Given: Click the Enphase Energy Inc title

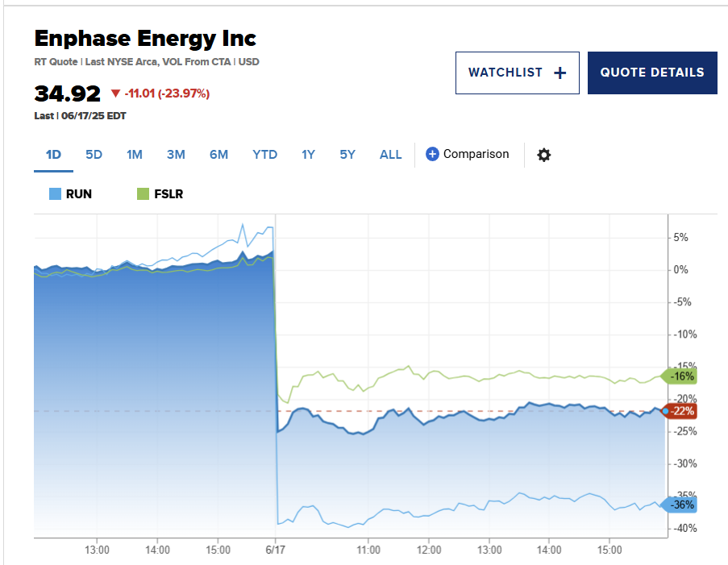Looking at the screenshot, I should point(145,39).
